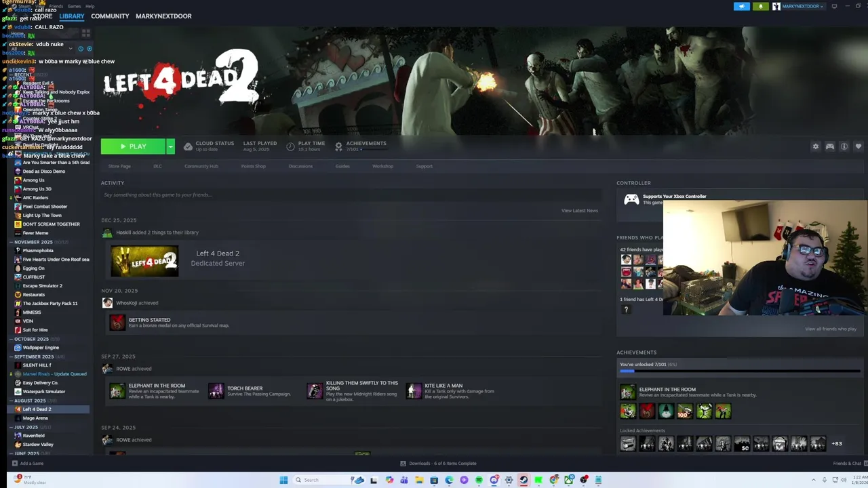868x488 pixels.
Task: Click Add a Game
Action: (x=32, y=464)
